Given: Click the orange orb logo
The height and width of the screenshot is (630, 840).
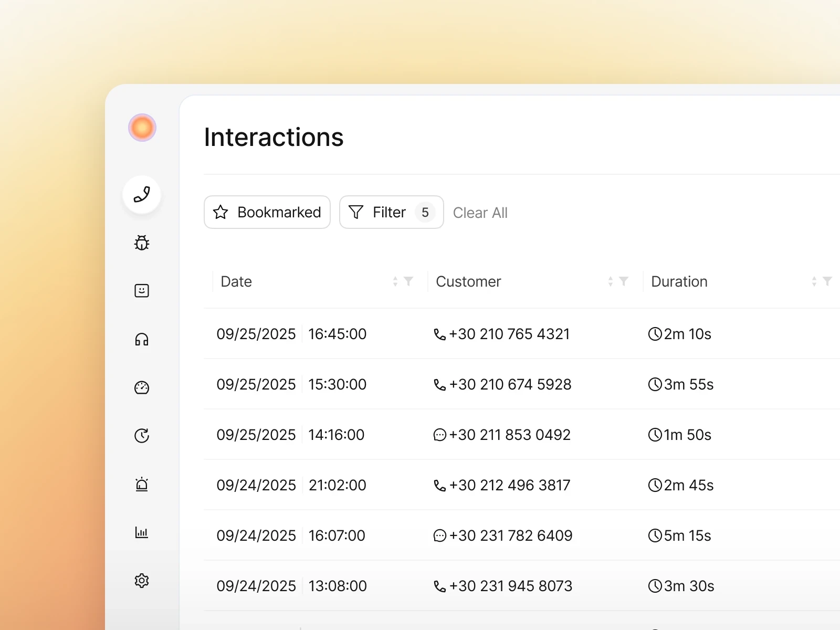Looking at the screenshot, I should 142,128.
